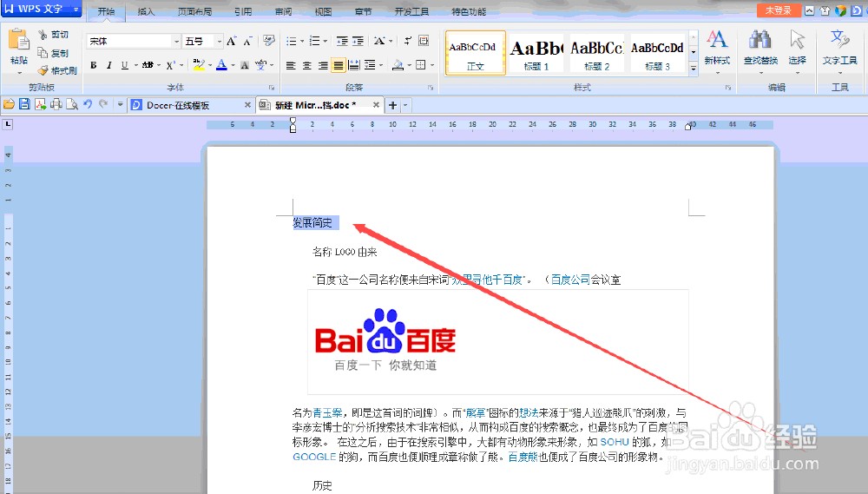
Task: Expand the styles gallery list
Action: point(693,68)
